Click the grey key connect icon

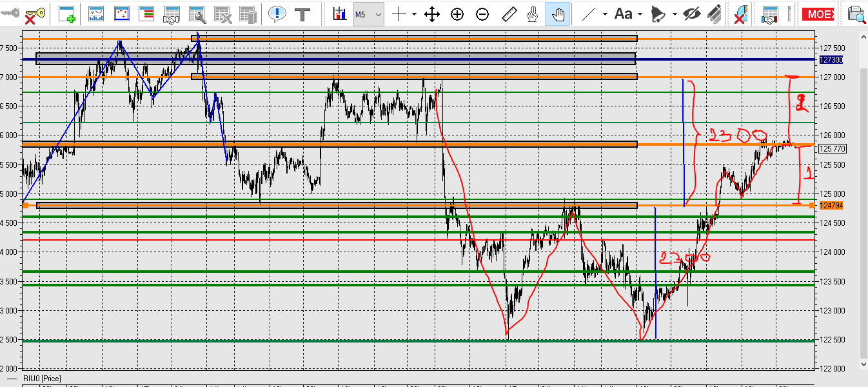pyautogui.click(x=10, y=12)
